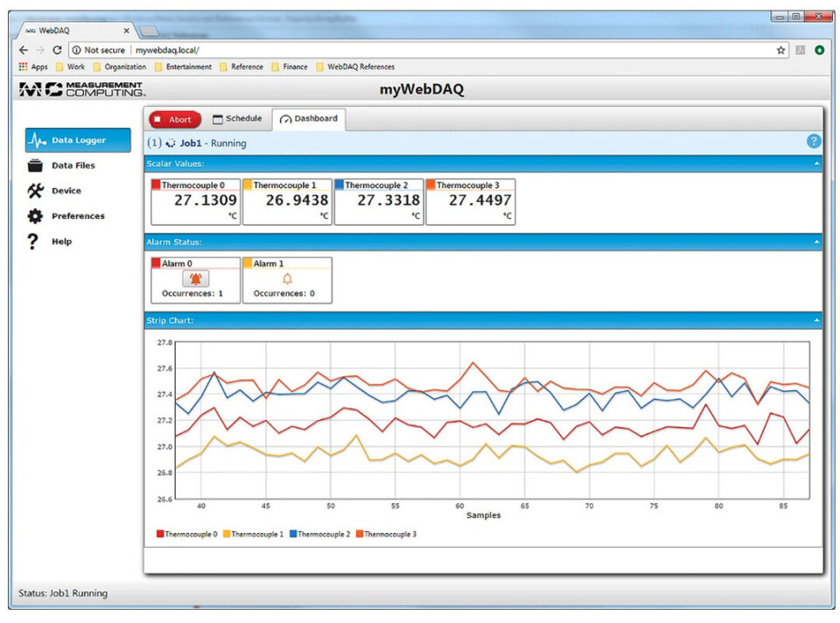This screenshot has width=840, height=623.
Task: Open a new browser tab
Action: (x=149, y=31)
